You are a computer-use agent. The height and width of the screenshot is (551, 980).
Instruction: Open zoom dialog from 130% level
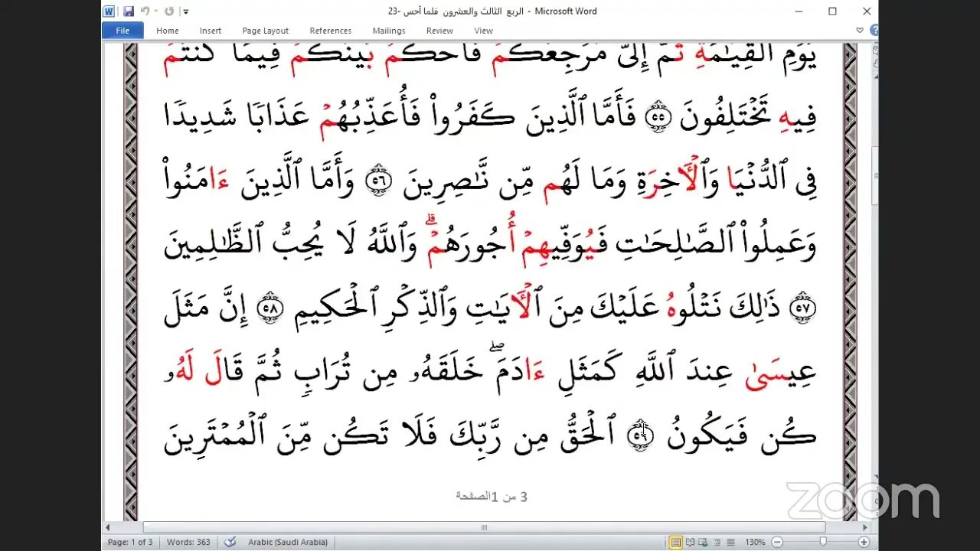click(753, 542)
